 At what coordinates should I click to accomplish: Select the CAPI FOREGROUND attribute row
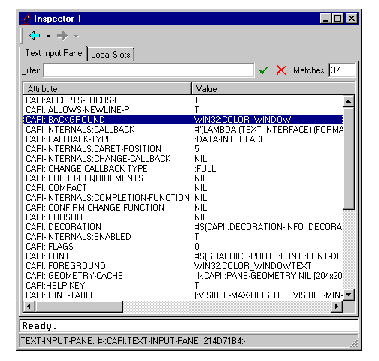point(183,266)
